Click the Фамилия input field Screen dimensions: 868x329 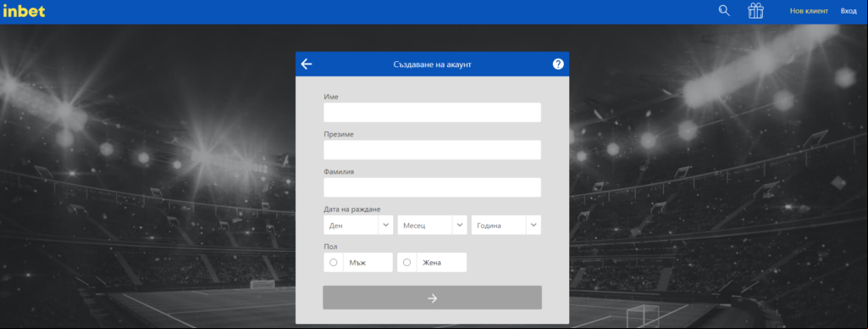[x=433, y=187]
